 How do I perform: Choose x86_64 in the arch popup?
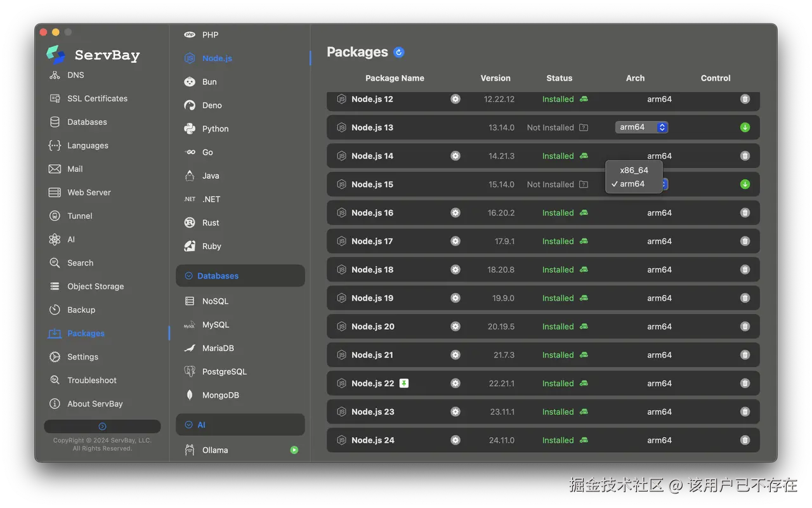click(x=634, y=171)
